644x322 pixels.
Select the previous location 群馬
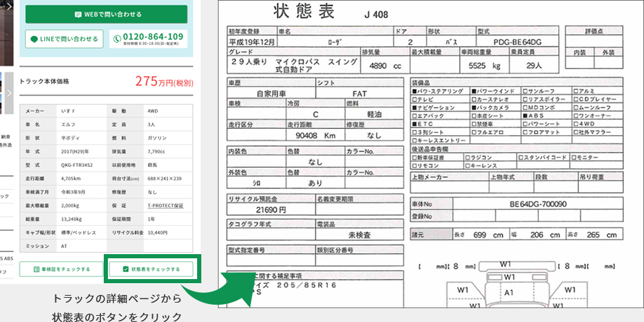point(152,165)
